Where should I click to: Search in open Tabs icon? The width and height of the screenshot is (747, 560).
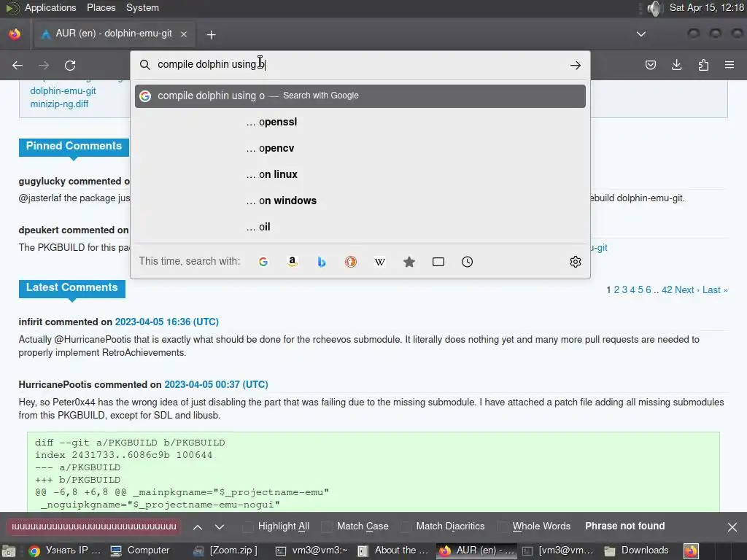coord(438,262)
